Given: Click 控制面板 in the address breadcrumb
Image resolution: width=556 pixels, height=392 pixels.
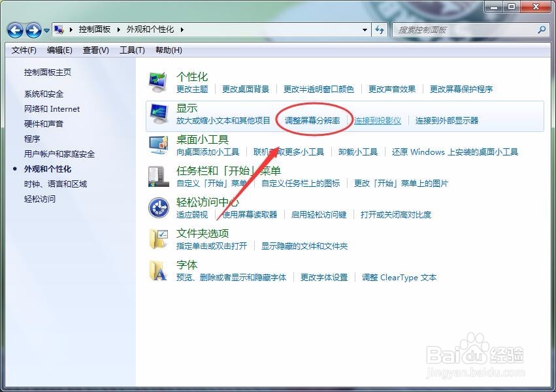Looking at the screenshot, I should [x=95, y=29].
